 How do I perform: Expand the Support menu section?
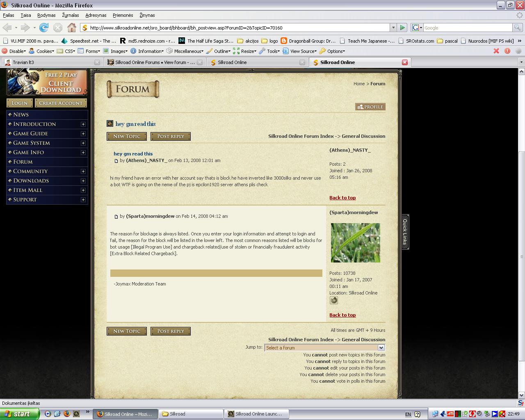click(x=83, y=200)
